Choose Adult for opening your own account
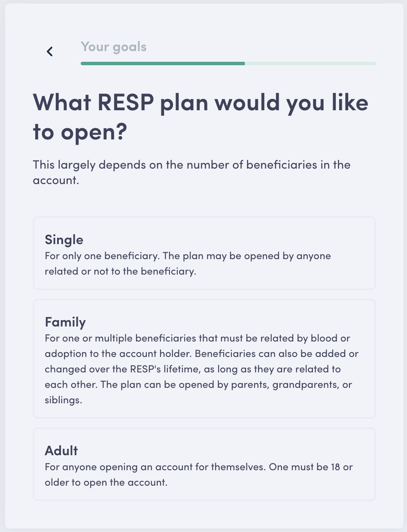This screenshot has height=532, width=407. [204, 464]
